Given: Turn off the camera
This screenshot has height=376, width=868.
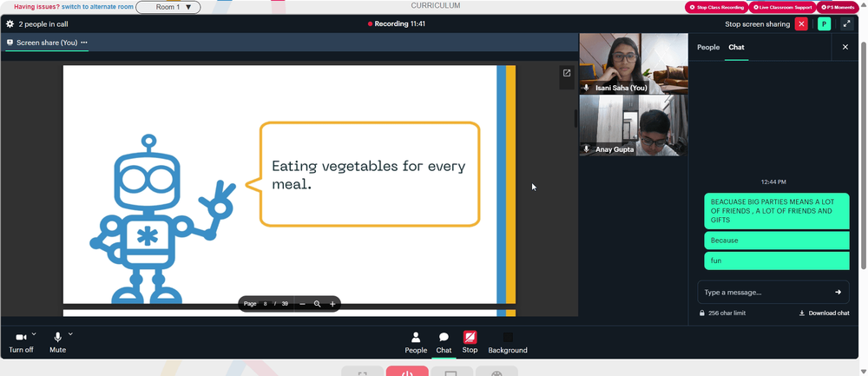Looking at the screenshot, I should click(x=21, y=342).
